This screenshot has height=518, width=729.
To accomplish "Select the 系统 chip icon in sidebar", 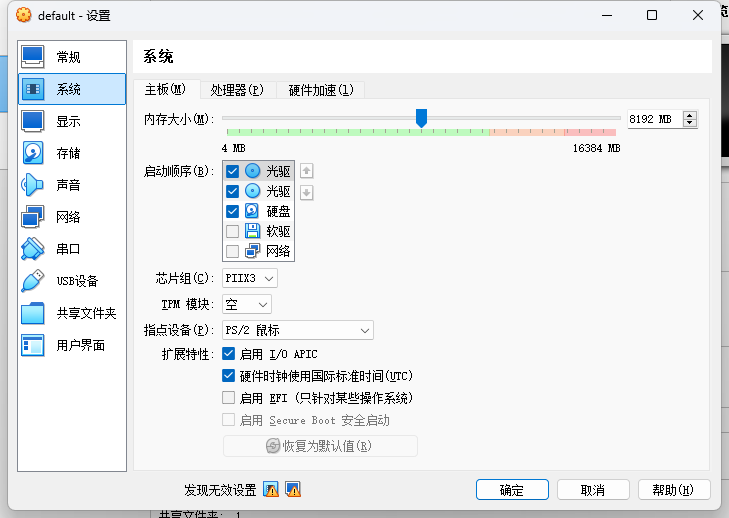I will (33, 89).
